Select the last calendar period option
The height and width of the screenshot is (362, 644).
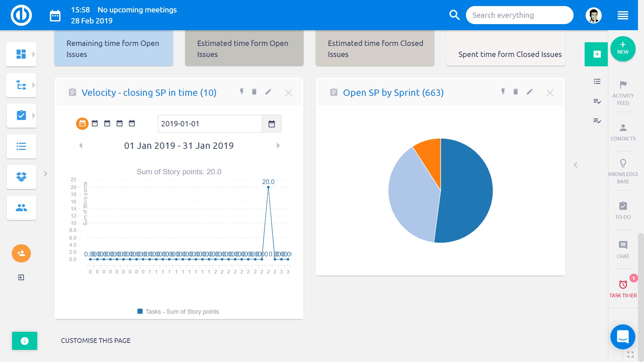pyautogui.click(x=132, y=124)
